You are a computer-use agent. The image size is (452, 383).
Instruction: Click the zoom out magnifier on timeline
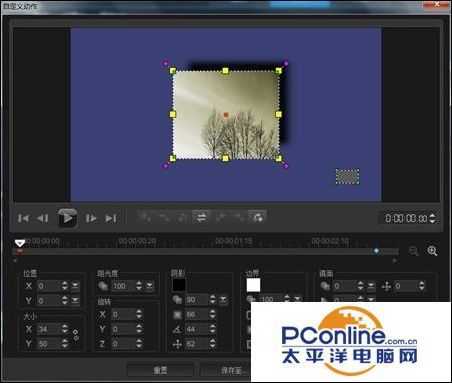coord(413,251)
